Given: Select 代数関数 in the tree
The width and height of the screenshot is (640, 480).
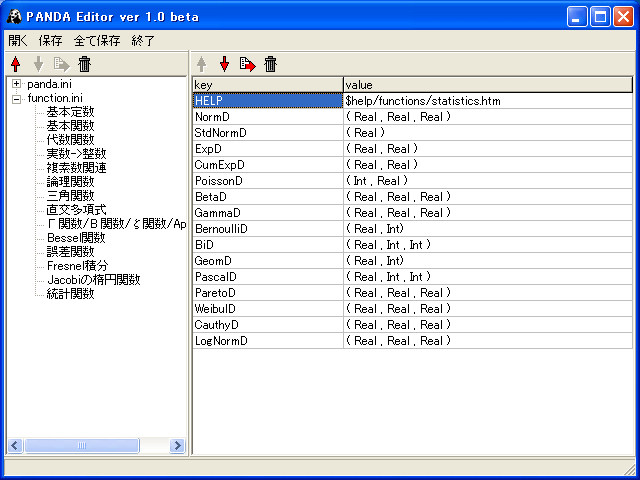Looking at the screenshot, I should [x=70, y=140].
